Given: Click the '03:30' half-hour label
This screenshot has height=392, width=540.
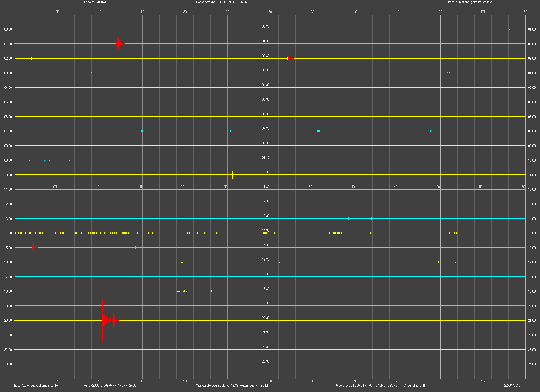Looking at the screenshot, I should click(x=266, y=70).
